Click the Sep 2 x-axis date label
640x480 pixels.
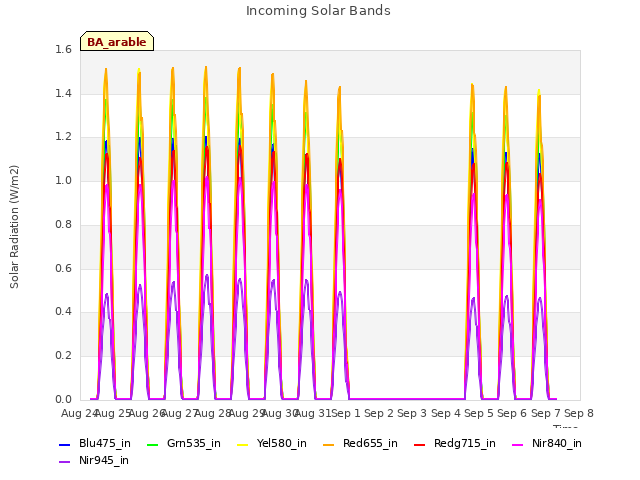coord(379,413)
